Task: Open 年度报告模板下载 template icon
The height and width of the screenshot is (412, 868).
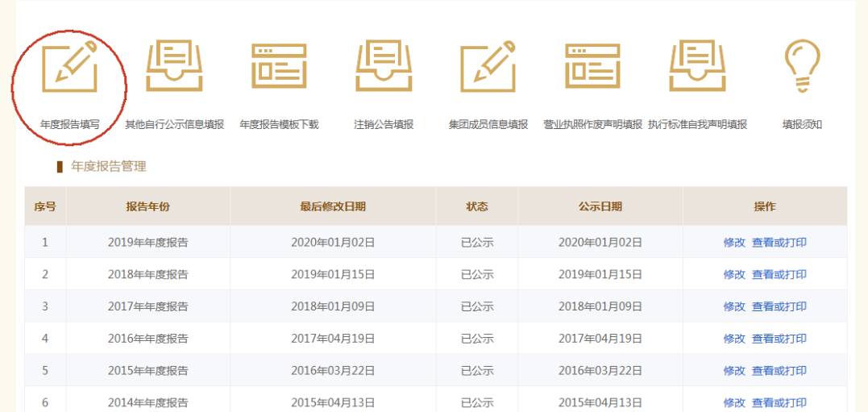Action: coord(279,66)
